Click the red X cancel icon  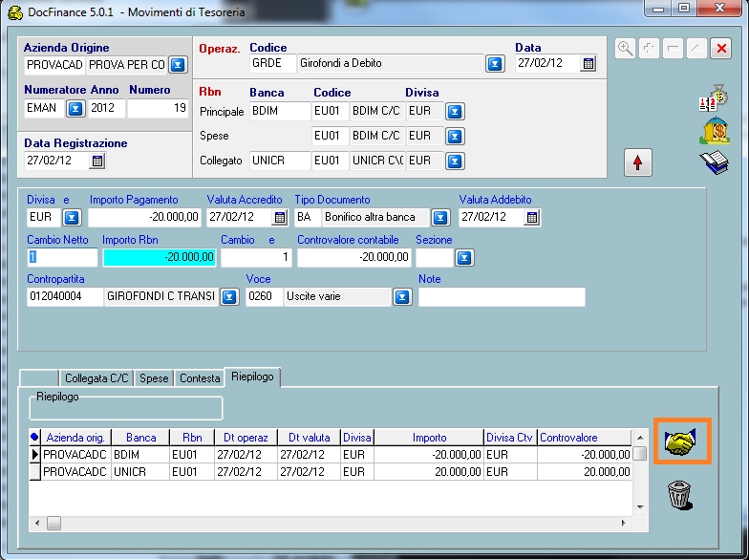click(x=720, y=48)
